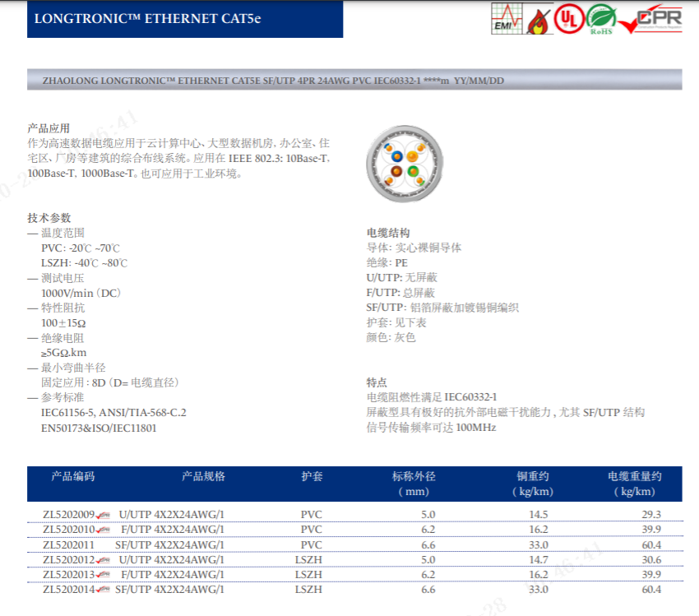The height and width of the screenshot is (616, 699).
Task: Click cable weight 60.4 in ZL5202014 row
Action: (x=651, y=589)
